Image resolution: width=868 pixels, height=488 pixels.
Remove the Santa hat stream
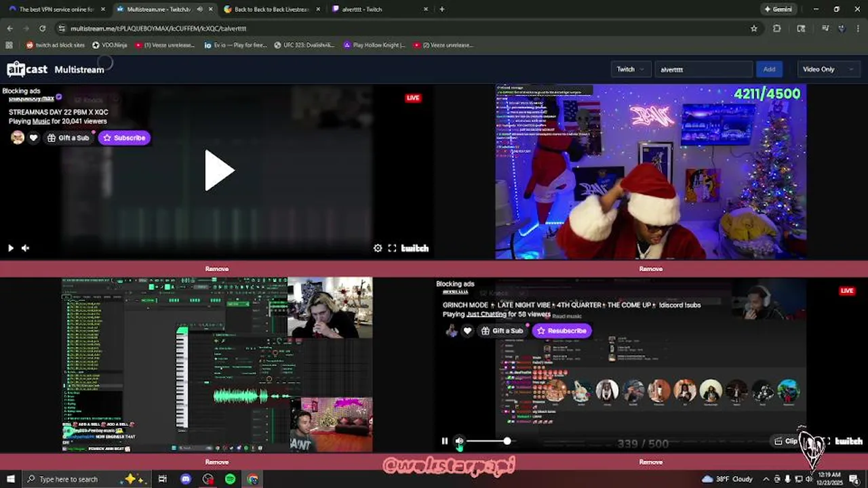pyautogui.click(x=651, y=269)
